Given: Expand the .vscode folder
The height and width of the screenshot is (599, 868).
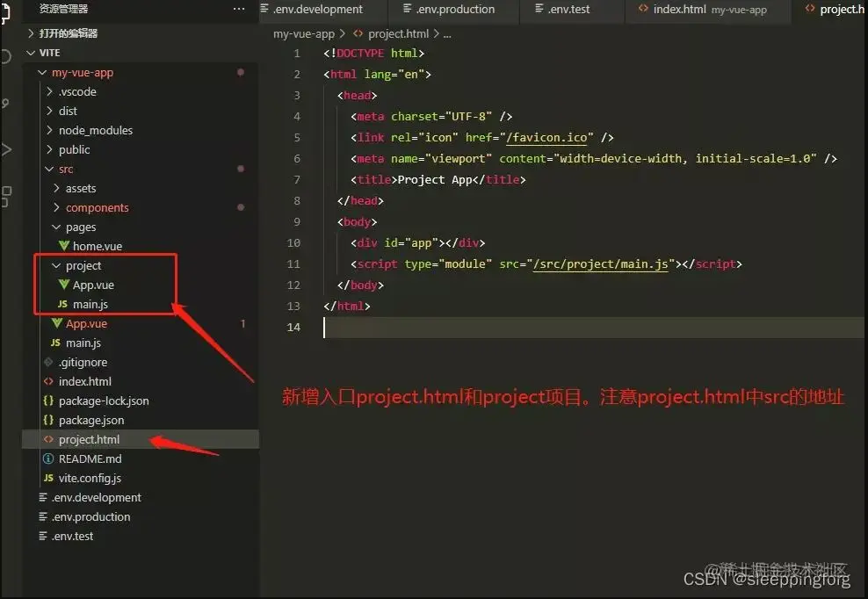Looking at the screenshot, I should (49, 91).
